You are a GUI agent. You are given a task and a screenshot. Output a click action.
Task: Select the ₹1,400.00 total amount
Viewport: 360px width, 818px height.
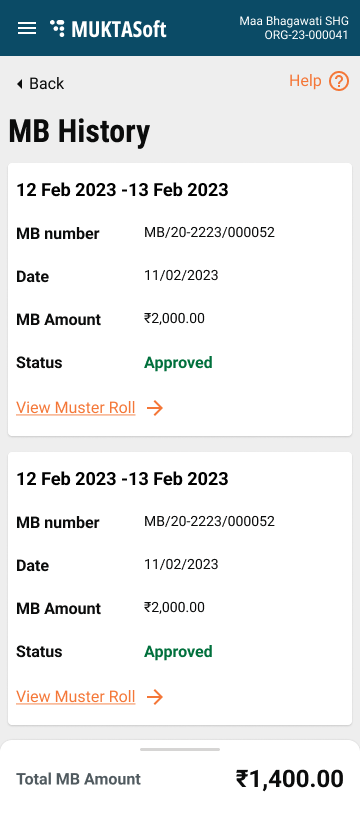290,779
